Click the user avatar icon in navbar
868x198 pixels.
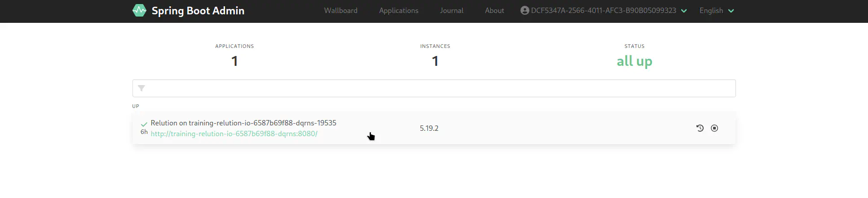(x=524, y=10)
